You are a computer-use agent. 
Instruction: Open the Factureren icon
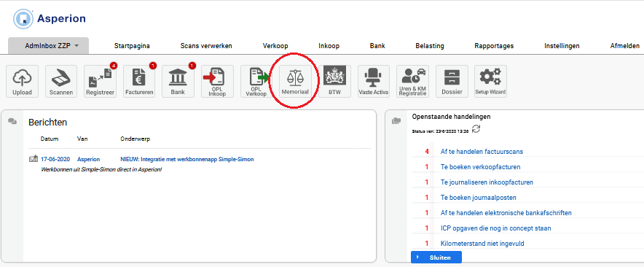coord(139,82)
